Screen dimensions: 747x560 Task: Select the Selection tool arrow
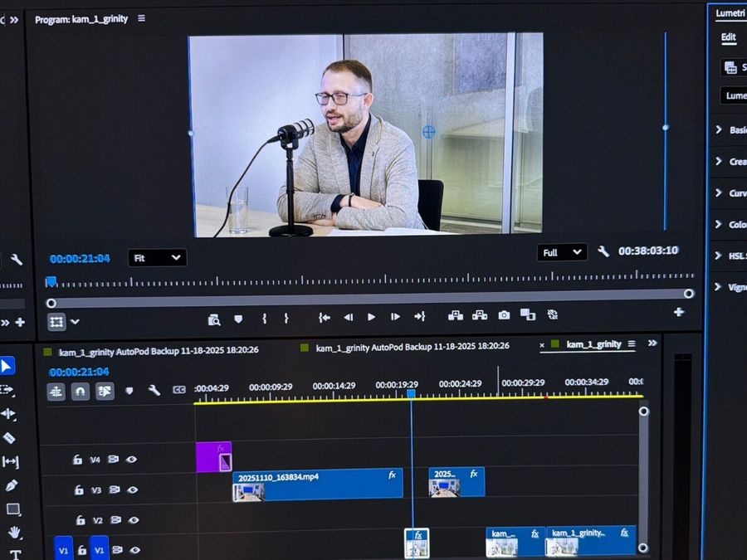pyautogui.click(x=7, y=366)
